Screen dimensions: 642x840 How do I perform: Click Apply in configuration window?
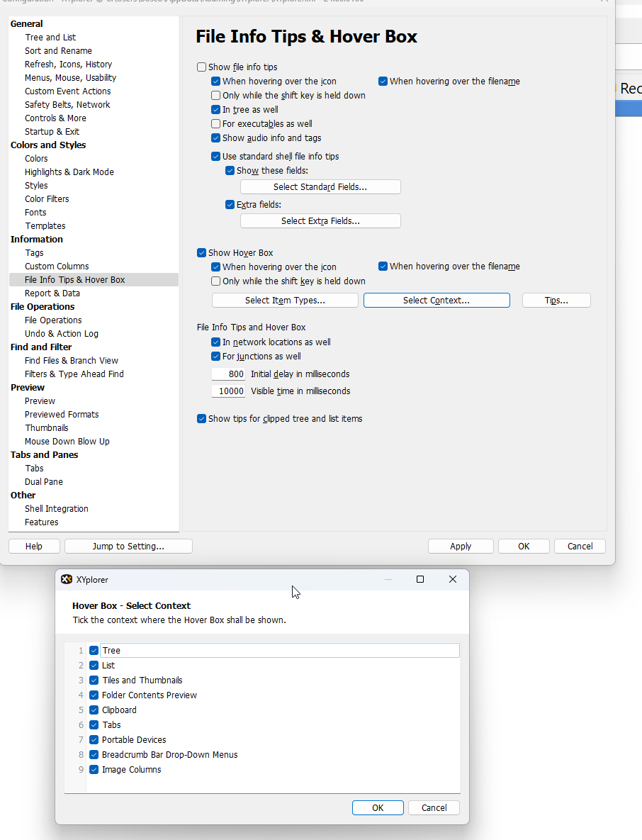point(461,546)
